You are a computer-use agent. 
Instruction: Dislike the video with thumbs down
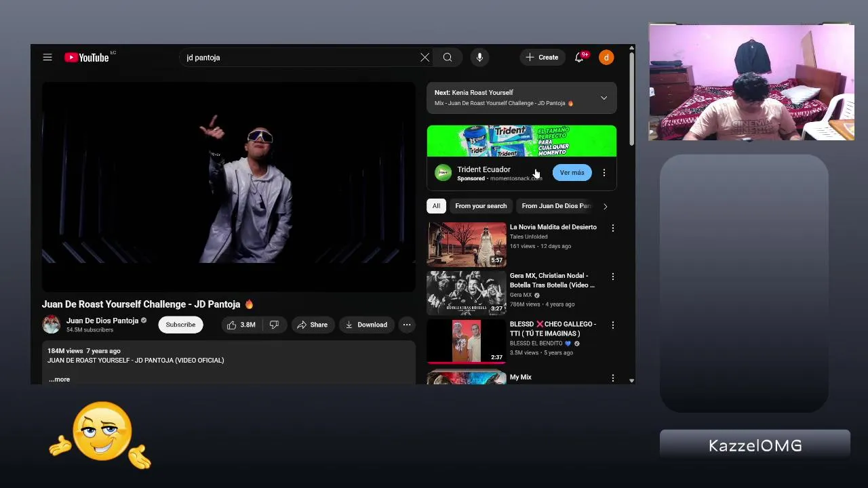[274, 325]
